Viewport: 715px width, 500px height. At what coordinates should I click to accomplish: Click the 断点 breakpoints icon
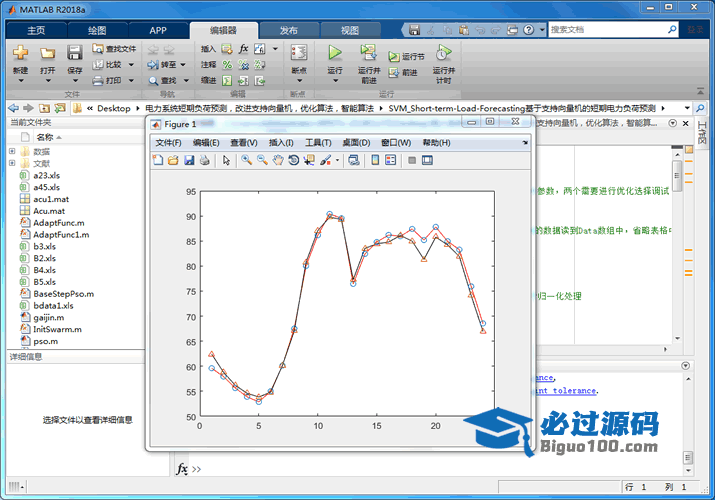pyautogui.click(x=299, y=52)
